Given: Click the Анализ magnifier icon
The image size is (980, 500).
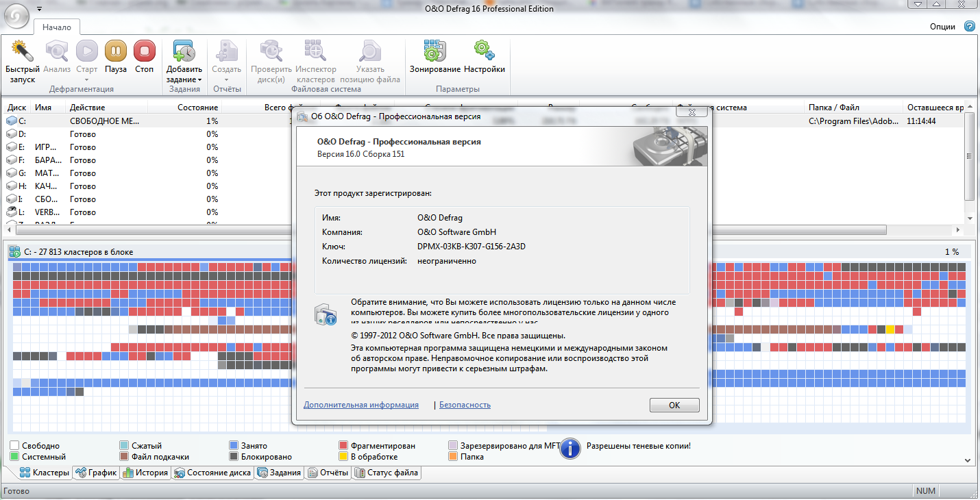Looking at the screenshot, I should (57, 51).
